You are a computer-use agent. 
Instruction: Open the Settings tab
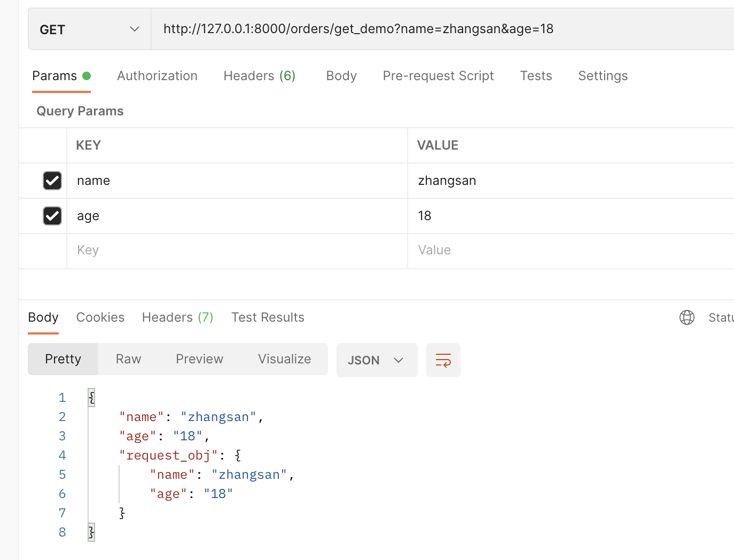(603, 75)
